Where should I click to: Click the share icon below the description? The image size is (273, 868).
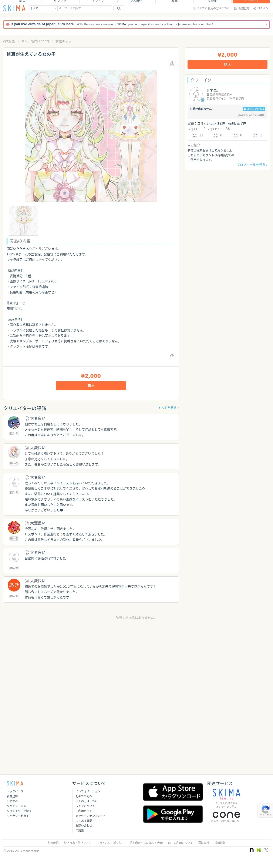pyautogui.click(x=172, y=355)
